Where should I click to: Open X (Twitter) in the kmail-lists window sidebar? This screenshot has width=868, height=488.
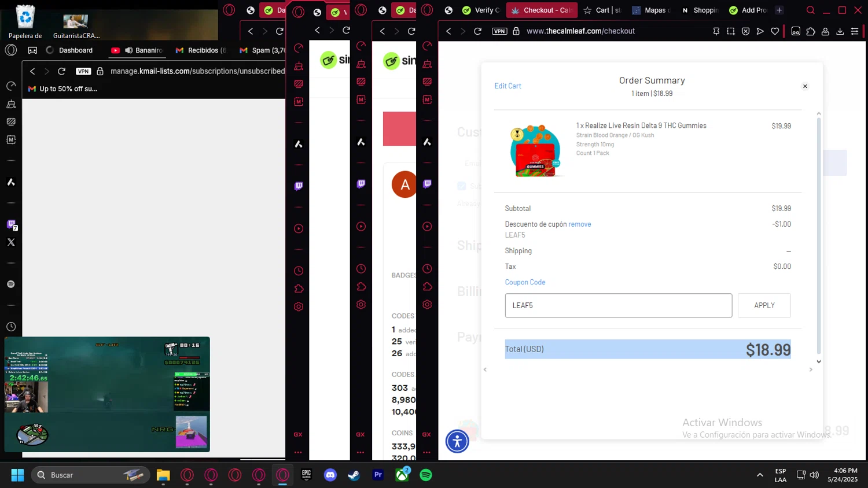pos(11,242)
